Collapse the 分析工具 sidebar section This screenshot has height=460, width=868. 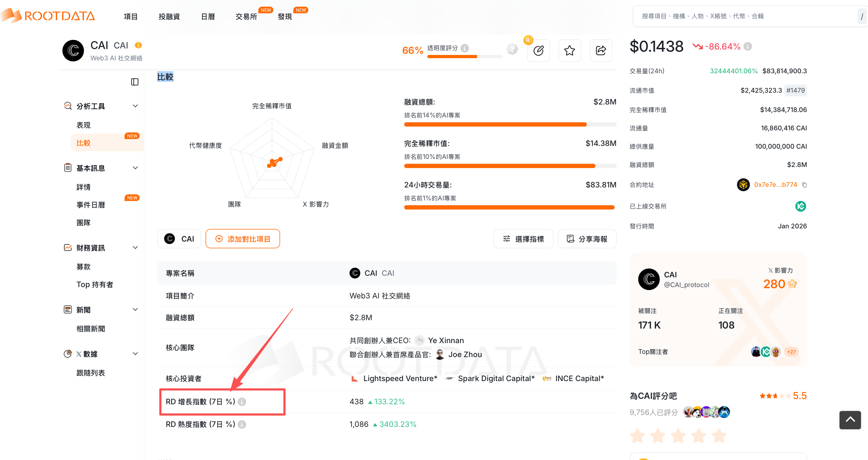point(135,106)
